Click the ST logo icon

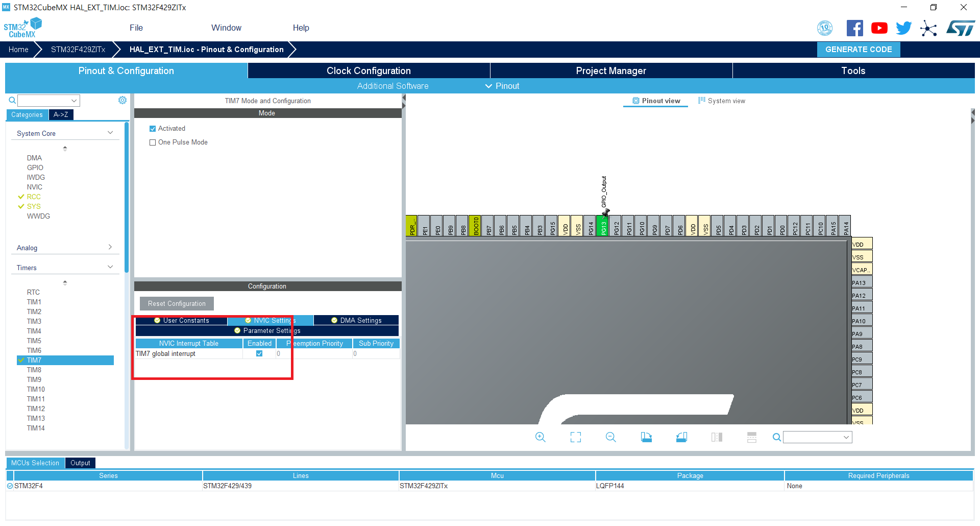961,28
